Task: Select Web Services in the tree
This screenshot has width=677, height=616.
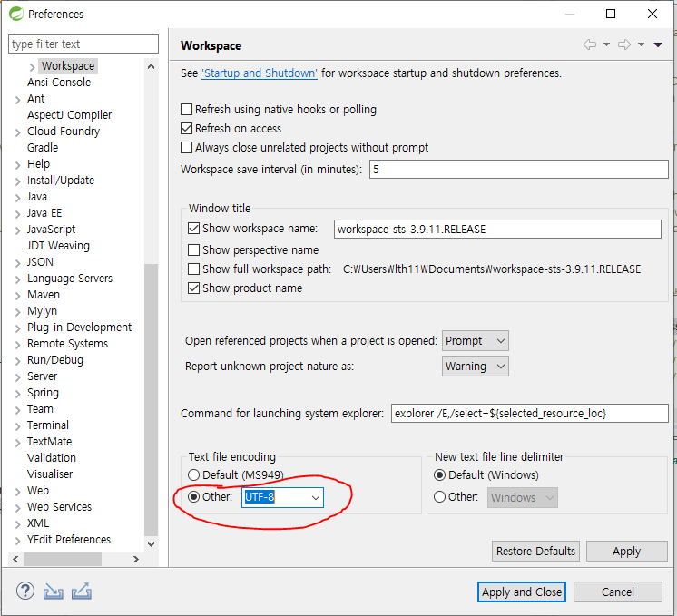Action: (x=60, y=506)
